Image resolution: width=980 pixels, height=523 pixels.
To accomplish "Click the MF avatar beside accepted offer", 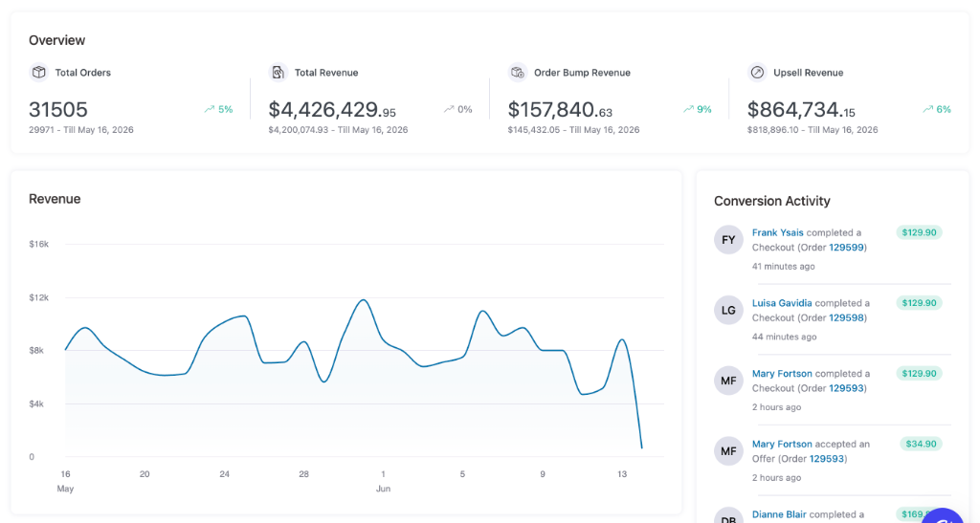I will pyautogui.click(x=728, y=451).
